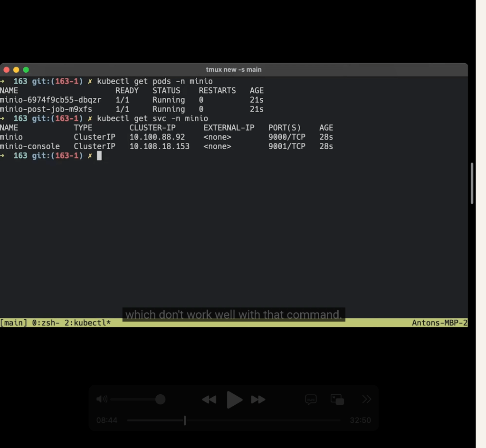Click the 'minio-console' service name

[30, 146]
